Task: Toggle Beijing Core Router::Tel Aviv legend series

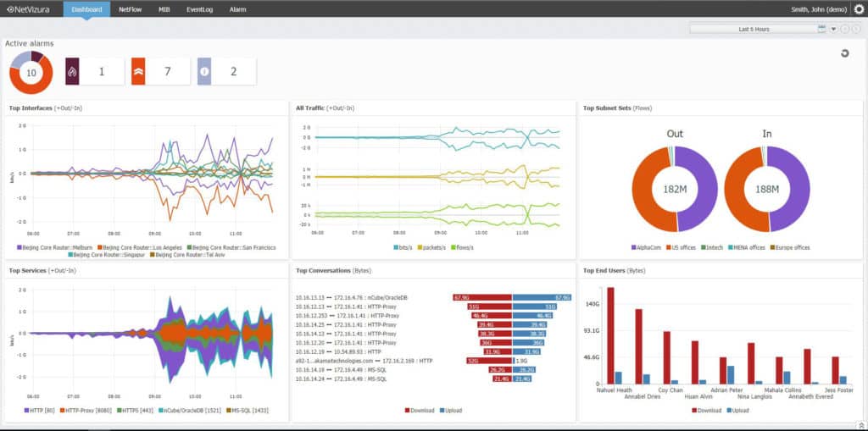Action: click(187, 255)
